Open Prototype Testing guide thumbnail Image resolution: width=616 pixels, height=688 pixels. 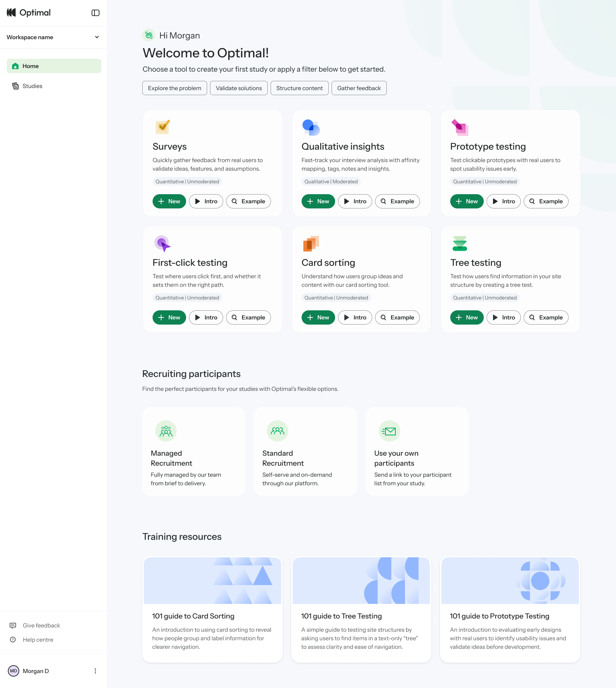(510, 580)
